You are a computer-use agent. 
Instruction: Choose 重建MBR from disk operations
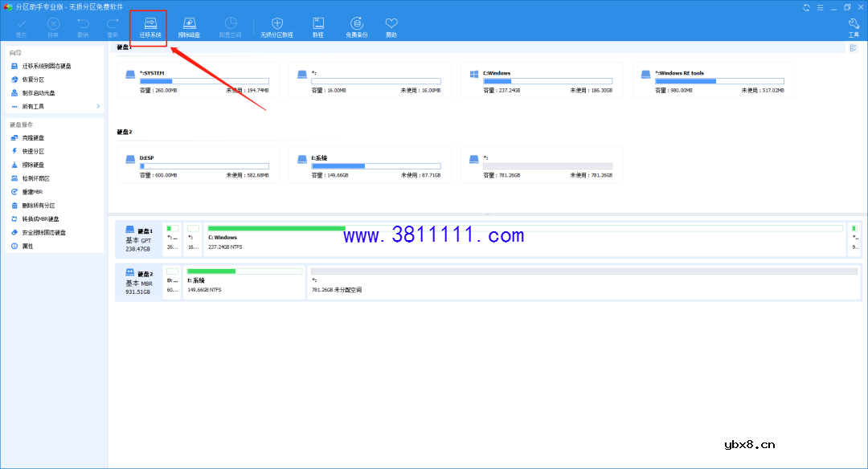pyautogui.click(x=33, y=192)
